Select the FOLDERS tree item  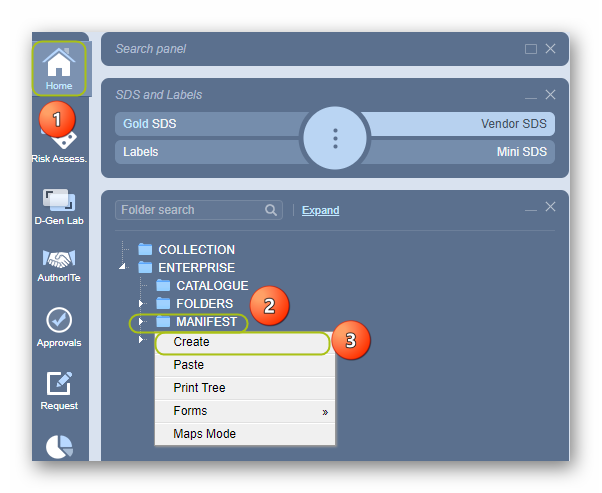pos(205,303)
